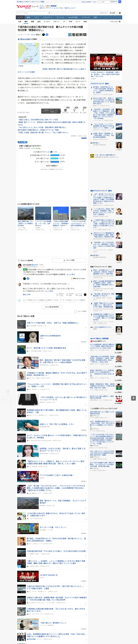138x644 pixels.
Task: Open the 千島列島 map image
Action: pyautogui.click(x=29, y=53)
